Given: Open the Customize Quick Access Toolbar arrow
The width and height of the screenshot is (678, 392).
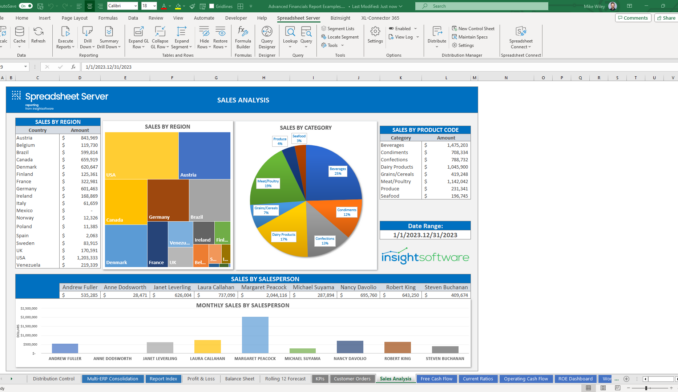Looking at the screenshot, I should click(251, 6).
